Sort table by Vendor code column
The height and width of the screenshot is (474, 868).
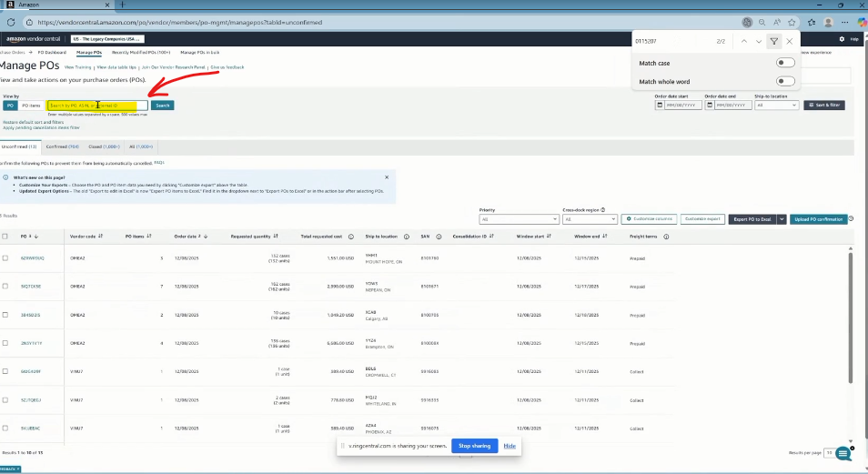(x=100, y=236)
